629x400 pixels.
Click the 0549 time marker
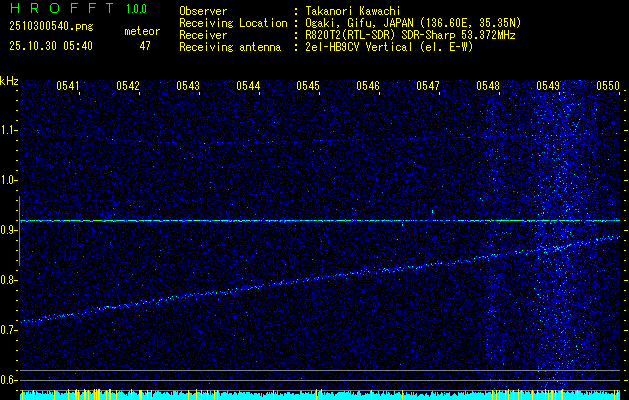[x=548, y=87]
